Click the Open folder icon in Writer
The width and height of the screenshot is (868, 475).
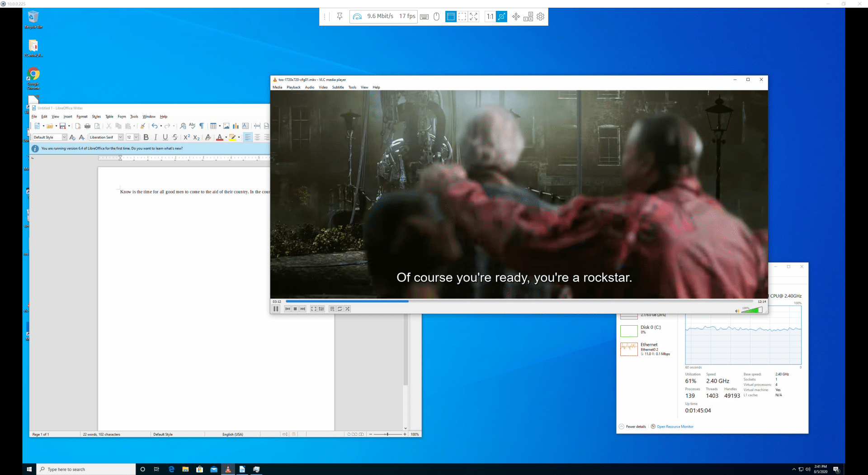(50, 126)
